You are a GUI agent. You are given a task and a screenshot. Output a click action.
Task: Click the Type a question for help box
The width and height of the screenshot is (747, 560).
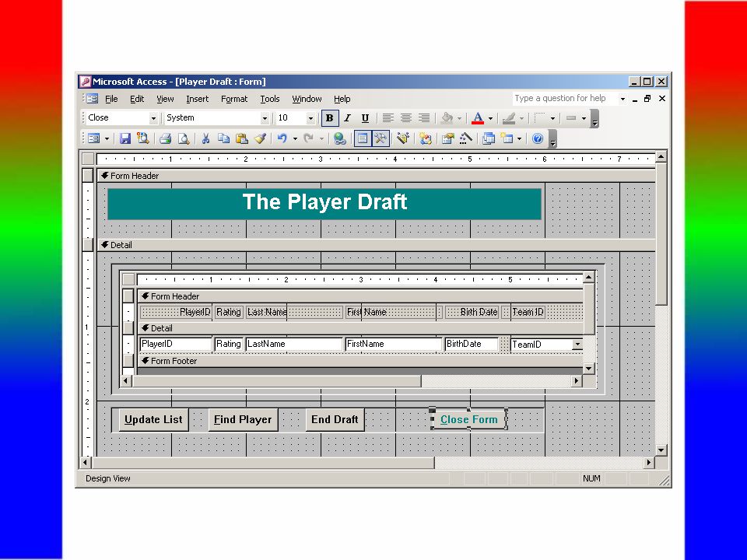point(565,98)
